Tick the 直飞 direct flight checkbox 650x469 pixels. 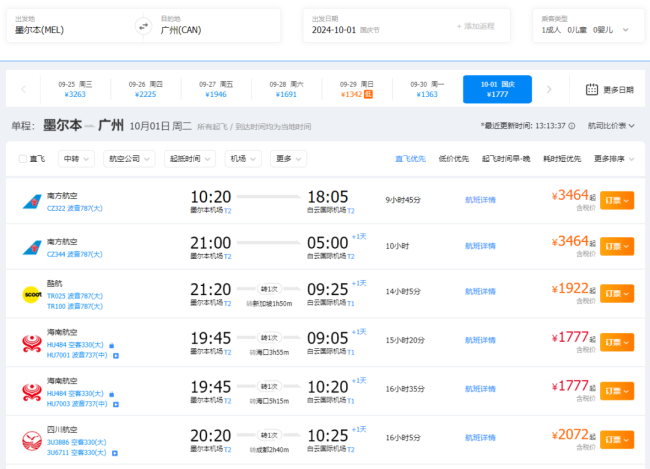24,158
